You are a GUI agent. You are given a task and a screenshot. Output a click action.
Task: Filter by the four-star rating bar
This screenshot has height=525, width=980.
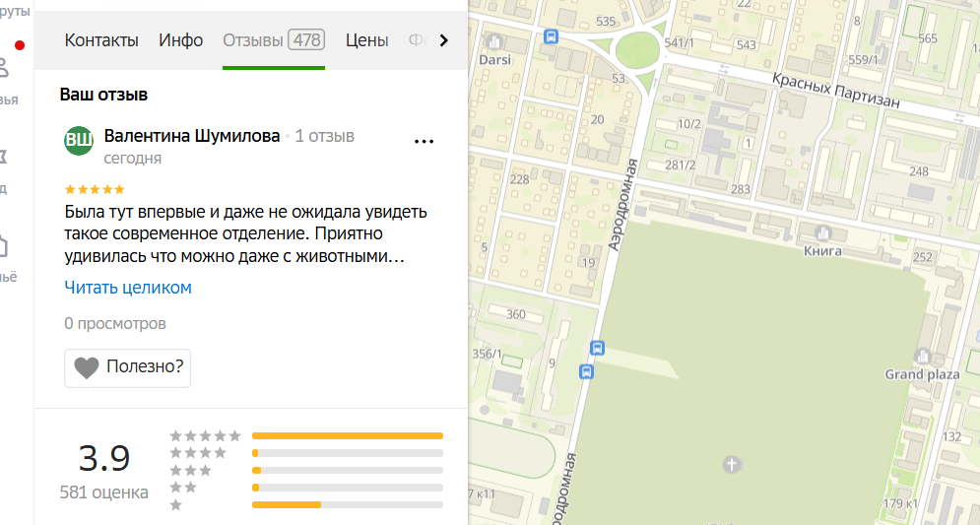point(348,453)
